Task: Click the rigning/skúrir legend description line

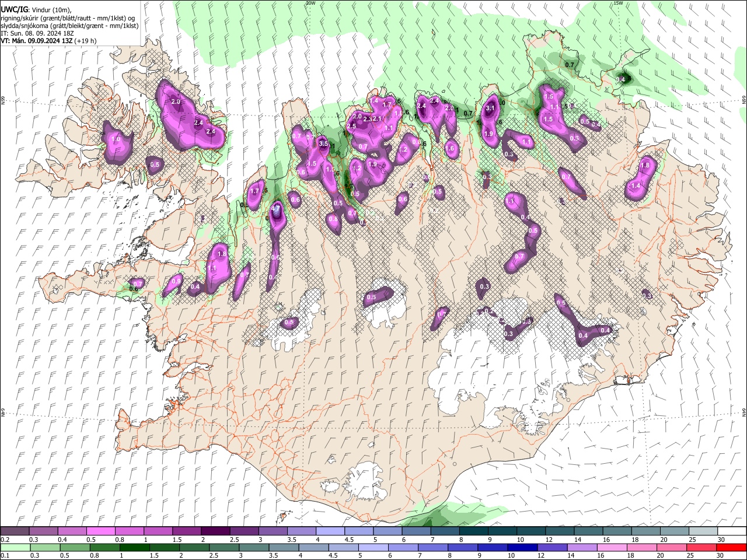Action: pyautogui.click(x=68, y=17)
